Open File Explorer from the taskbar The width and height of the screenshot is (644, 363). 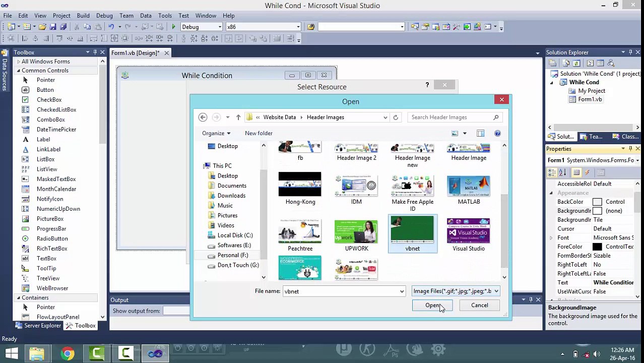(36, 353)
